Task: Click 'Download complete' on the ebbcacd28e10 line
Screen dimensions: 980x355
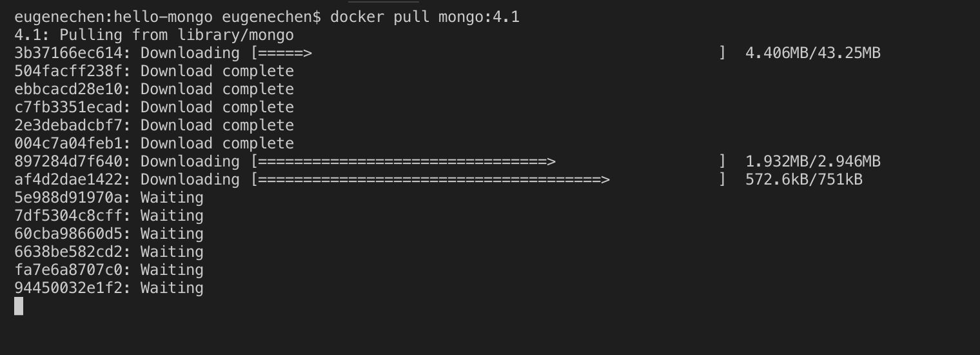Action: (217, 89)
